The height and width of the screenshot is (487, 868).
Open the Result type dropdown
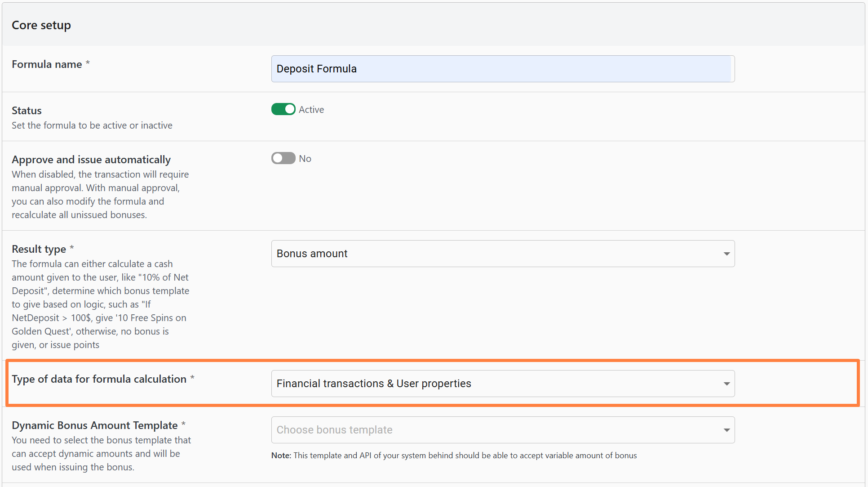(x=502, y=254)
